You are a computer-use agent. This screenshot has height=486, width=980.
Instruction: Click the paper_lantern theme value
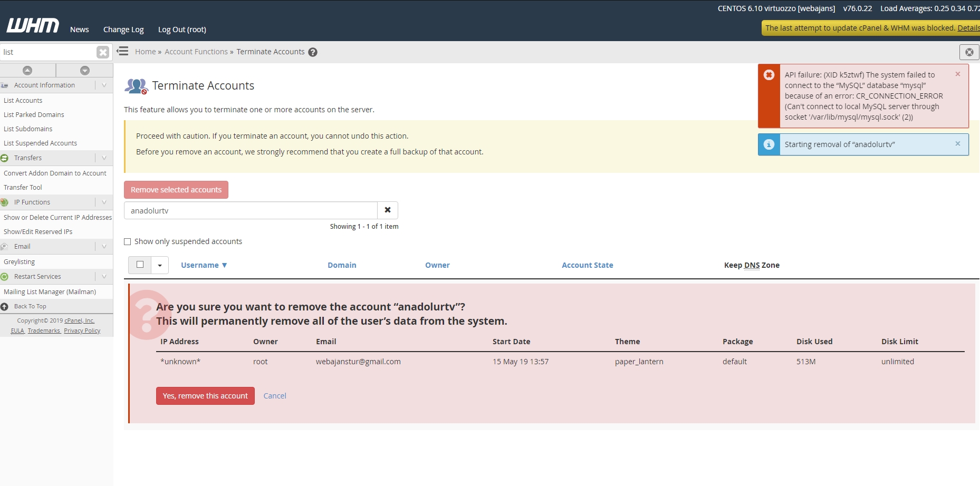[x=639, y=362]
